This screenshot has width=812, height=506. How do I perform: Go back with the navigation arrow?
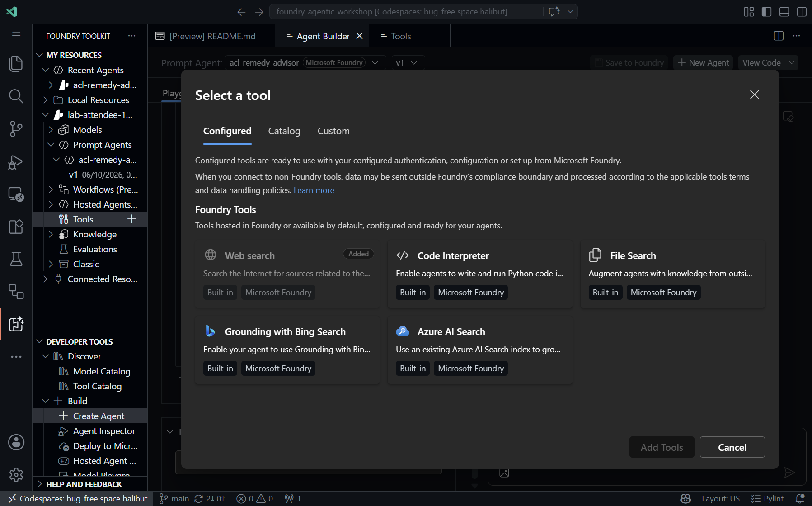(241, 12)
